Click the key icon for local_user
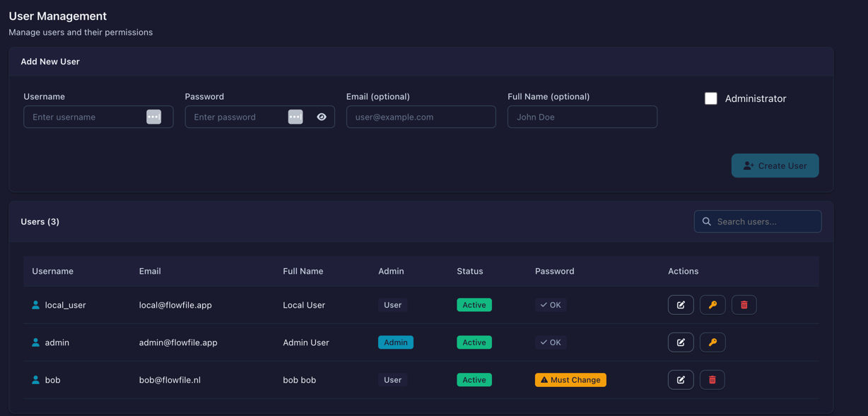Screen dimensions: 868x416 [712, 304]
